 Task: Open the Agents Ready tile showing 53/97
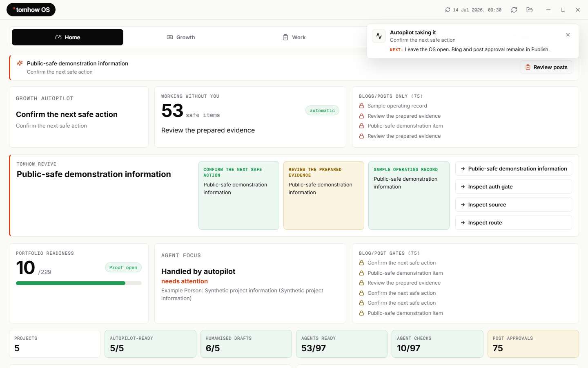point(342,344)
